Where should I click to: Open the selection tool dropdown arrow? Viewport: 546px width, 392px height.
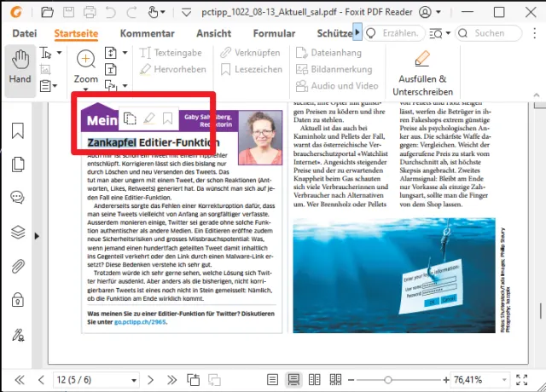pos(59,53)
